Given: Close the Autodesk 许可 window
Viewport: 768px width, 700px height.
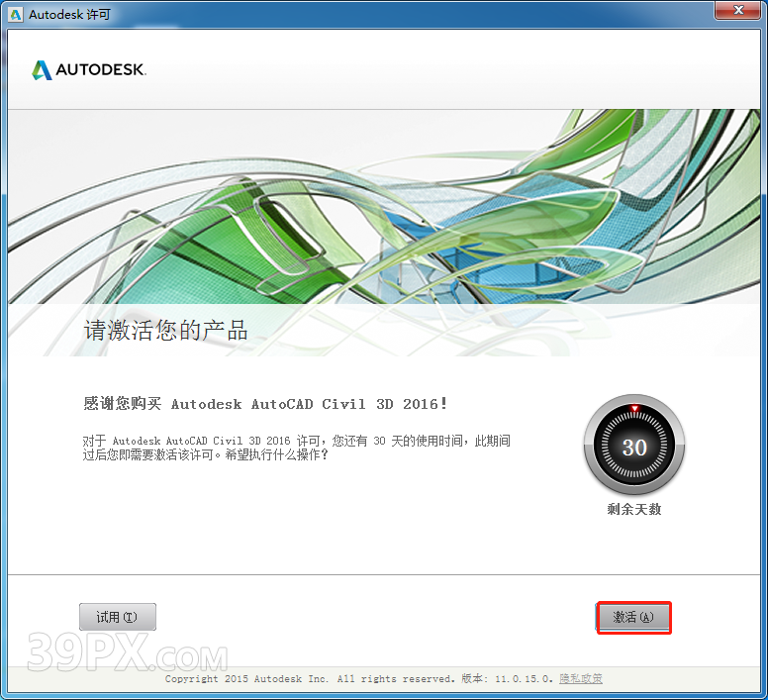Looking at the screenshot, I should 738,10.
